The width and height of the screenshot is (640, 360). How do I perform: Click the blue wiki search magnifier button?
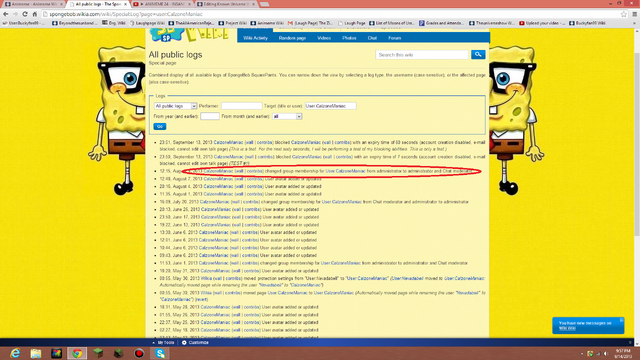point(478,54)
